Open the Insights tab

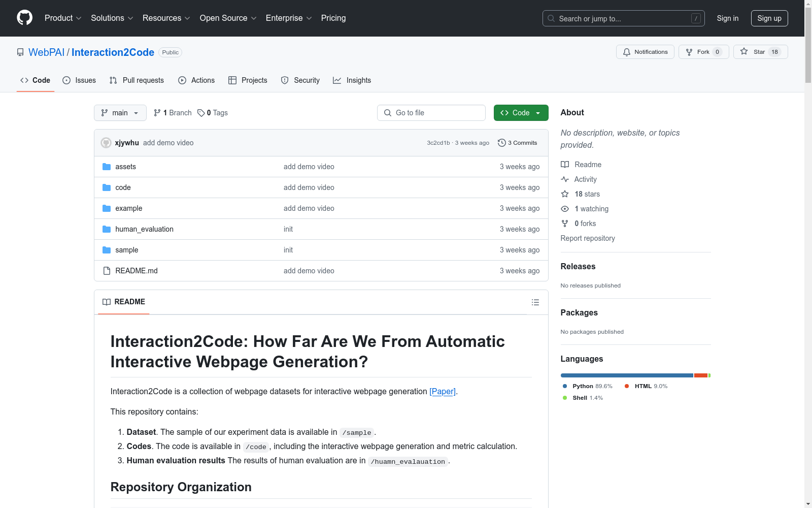pyautogui.click(x=352, y=80)
